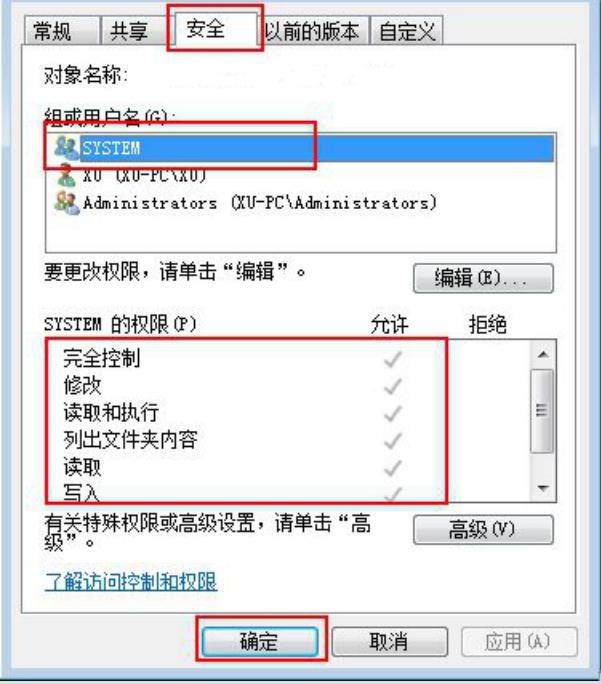
Task: Click the Administrators group icon
Action: click(x=66, y=203)
